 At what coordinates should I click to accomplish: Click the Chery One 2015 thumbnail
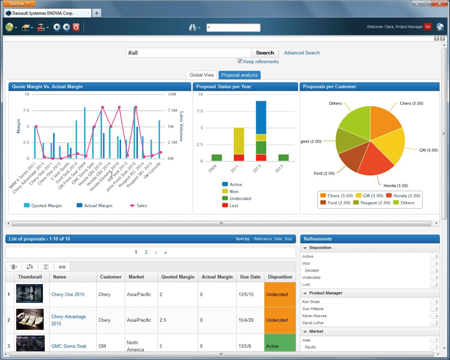pyautogui.click(x=30, y=294)
